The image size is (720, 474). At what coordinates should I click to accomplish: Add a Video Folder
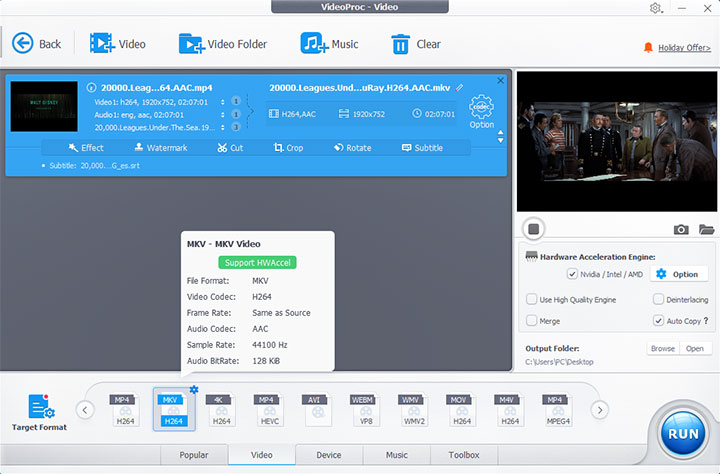coord(223,44)
